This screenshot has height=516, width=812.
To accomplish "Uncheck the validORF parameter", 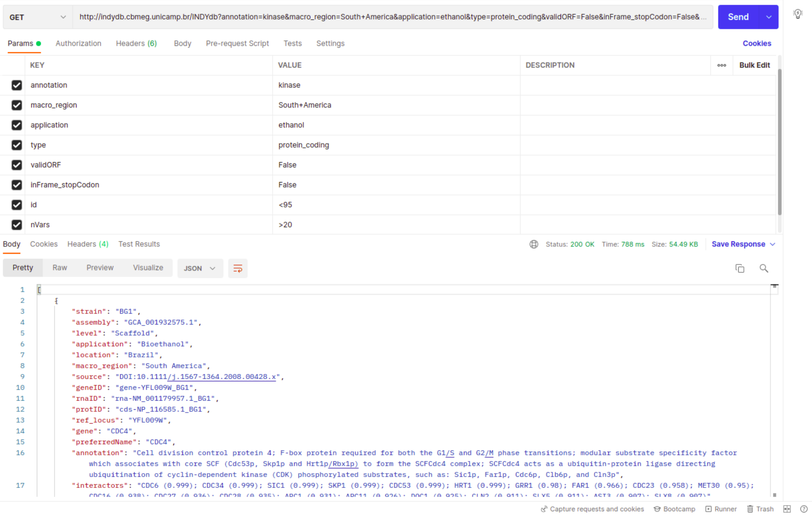I will click(17, 165).
